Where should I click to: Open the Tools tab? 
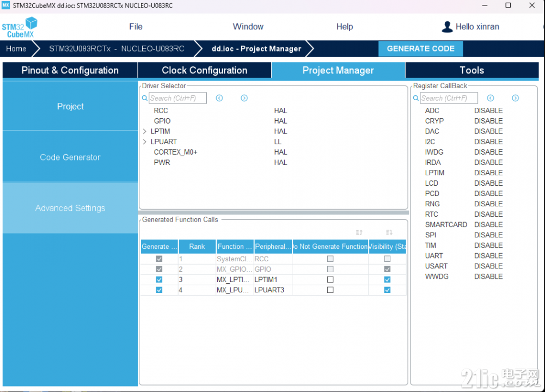pyautogui.click(x=471, y=70)
